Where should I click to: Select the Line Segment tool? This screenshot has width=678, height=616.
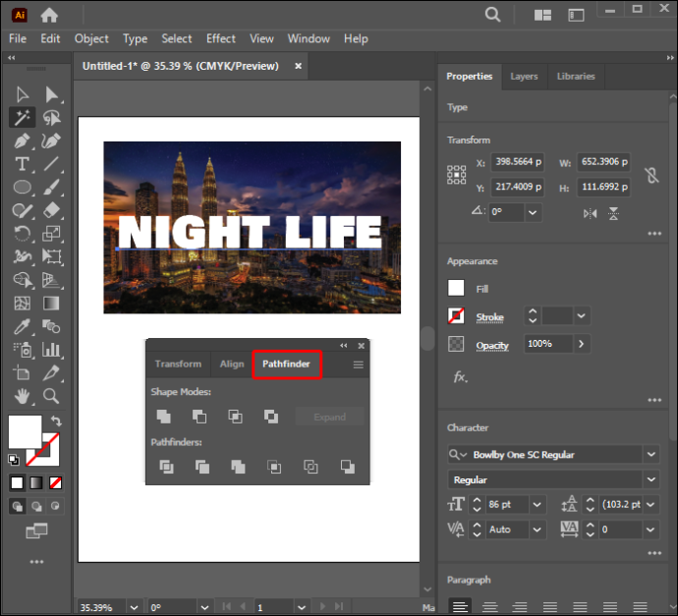pos(51,164)
